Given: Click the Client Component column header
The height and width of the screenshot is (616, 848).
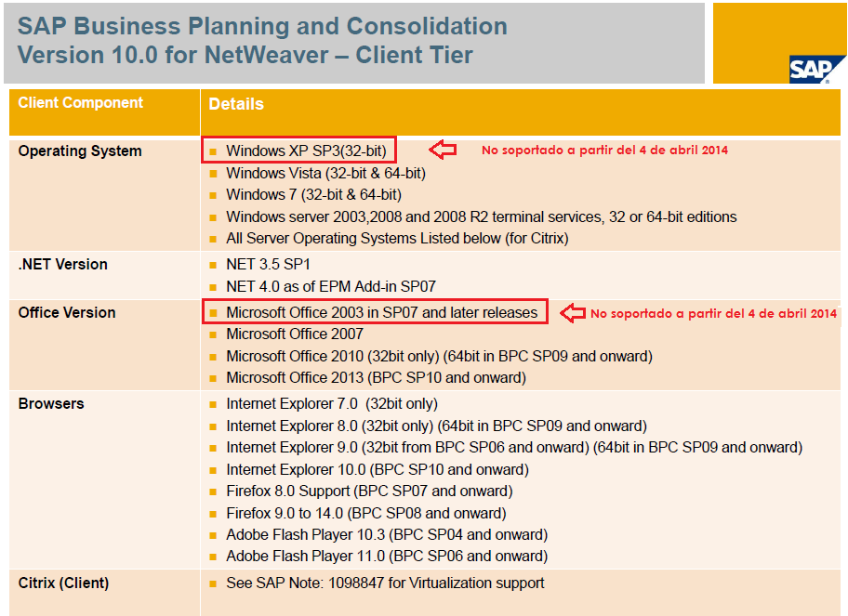Looking at the screenshot, I should click(81, 103).
